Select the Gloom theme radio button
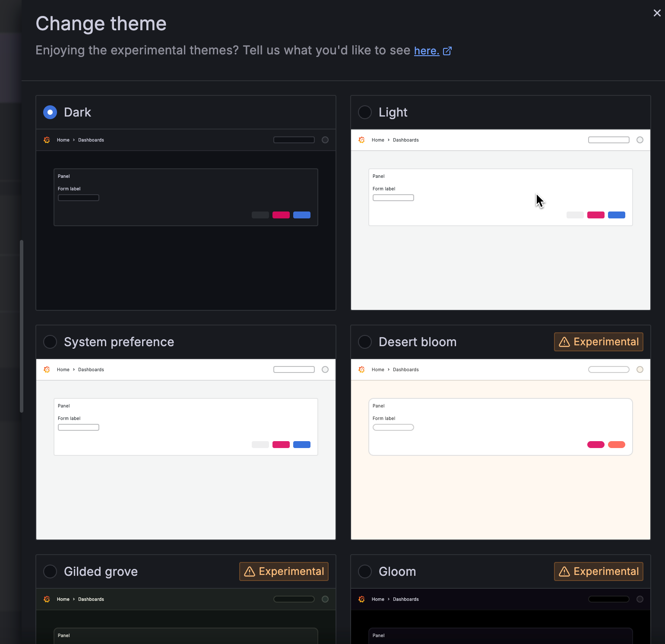Viewport: 665px width, 644px height. [365, 571]
